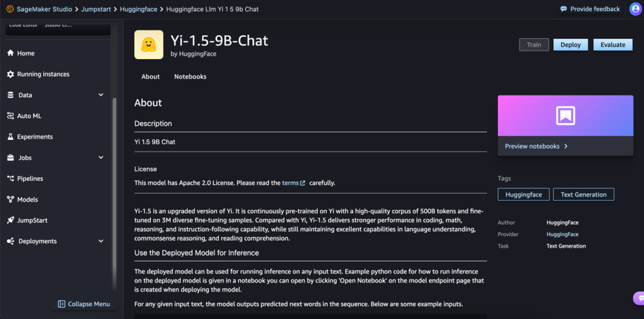The height and width of the screenshot is (319, 644).
Task: Click the JumpStart rocket icon
Action: [10, 220]
